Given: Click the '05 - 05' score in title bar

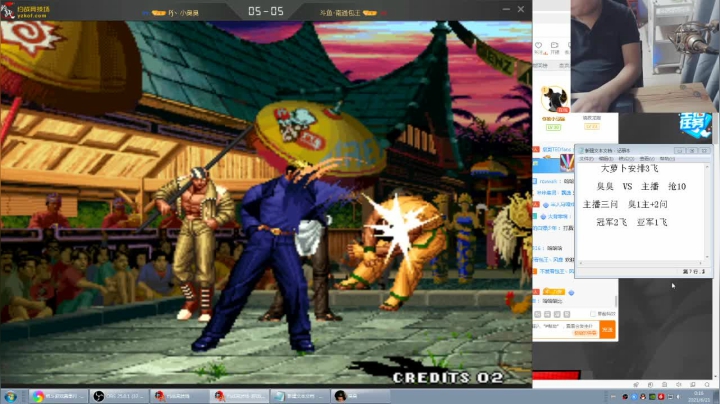Looking at the screenshot, I should (265, 11).
